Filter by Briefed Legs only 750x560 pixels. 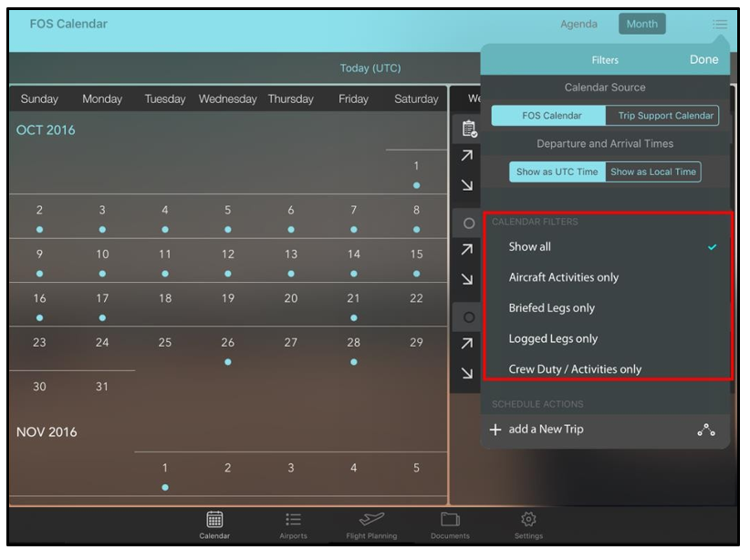tap(551, 308)
